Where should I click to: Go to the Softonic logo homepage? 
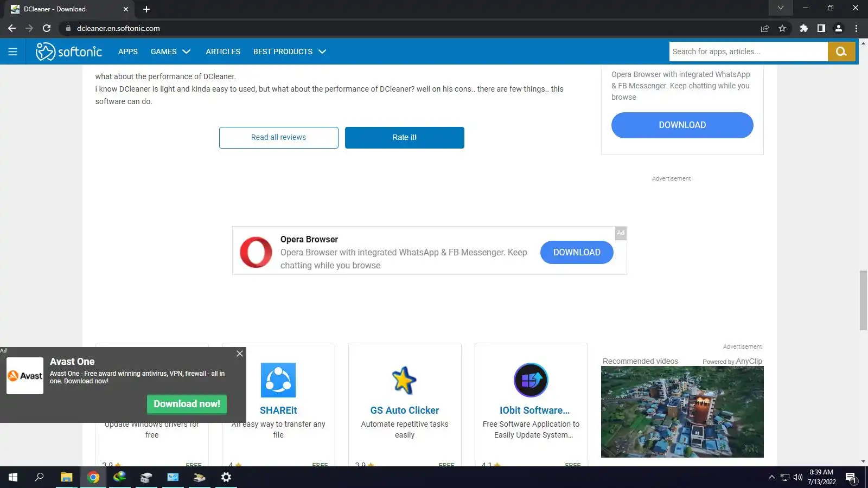pyautogui.click(x=69, y=52)
